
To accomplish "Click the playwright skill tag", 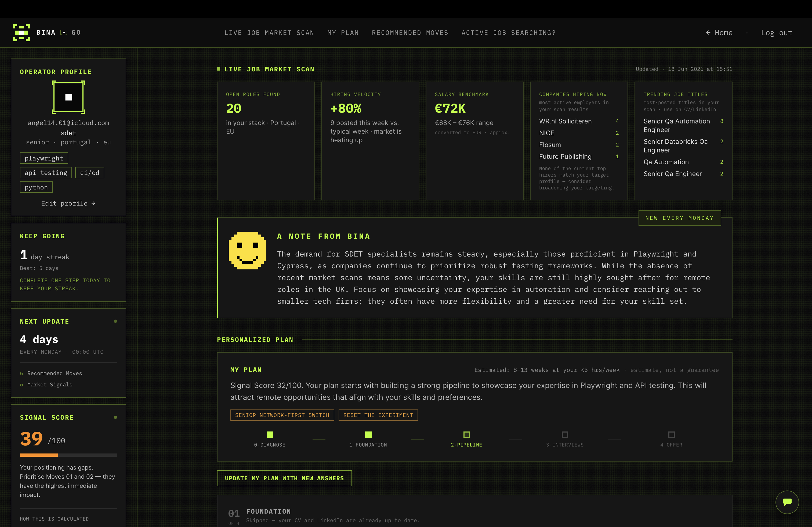I will (x=44, y=158).
